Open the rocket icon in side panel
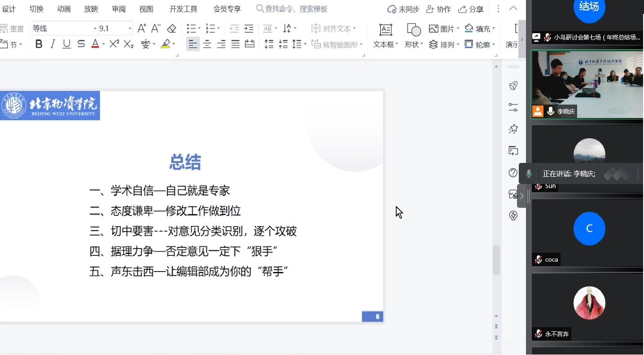This screenshot has height=355, width=644. tap(513, 86)
